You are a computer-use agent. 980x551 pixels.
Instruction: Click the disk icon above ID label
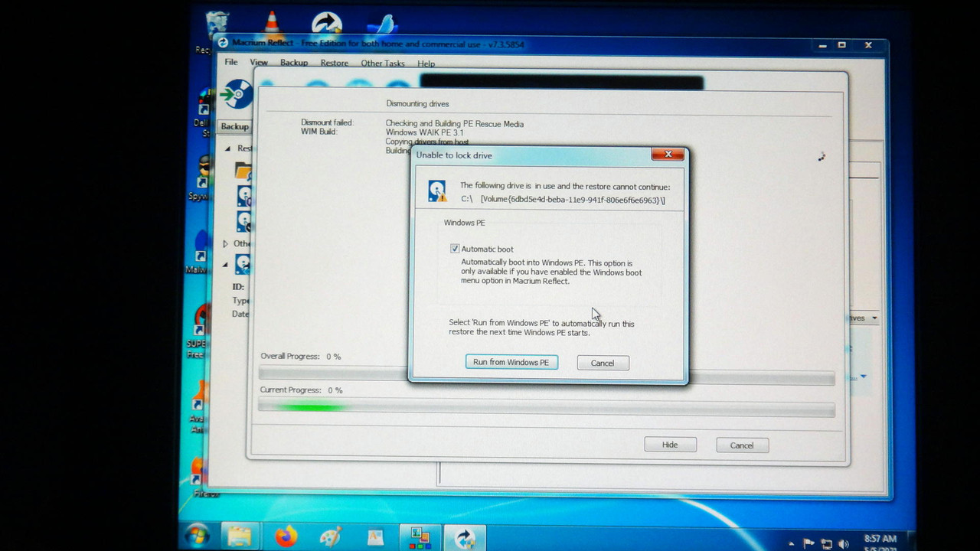pyautogui.click(x=242, y=264)
